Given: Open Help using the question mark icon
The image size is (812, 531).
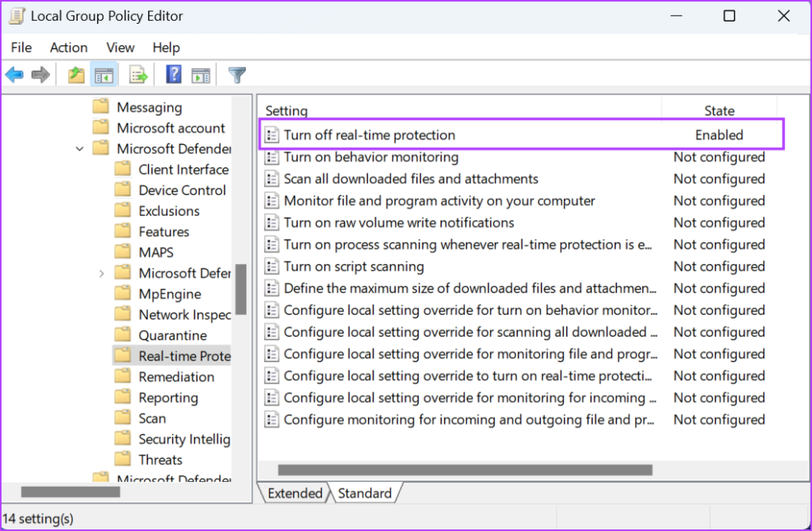Looking at the screenshot, I should click(174, 74).
